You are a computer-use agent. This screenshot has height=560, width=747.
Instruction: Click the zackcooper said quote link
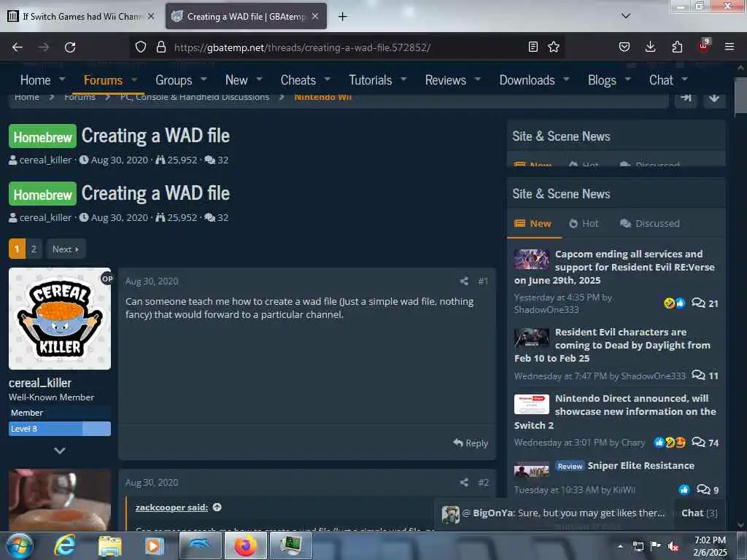(x=171, y=507)
